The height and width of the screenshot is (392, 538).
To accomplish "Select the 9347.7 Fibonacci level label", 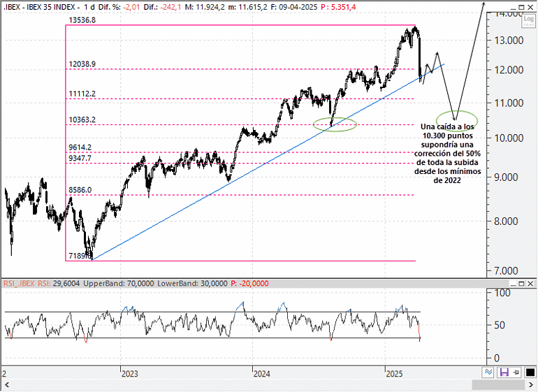I will coord(80,158).
